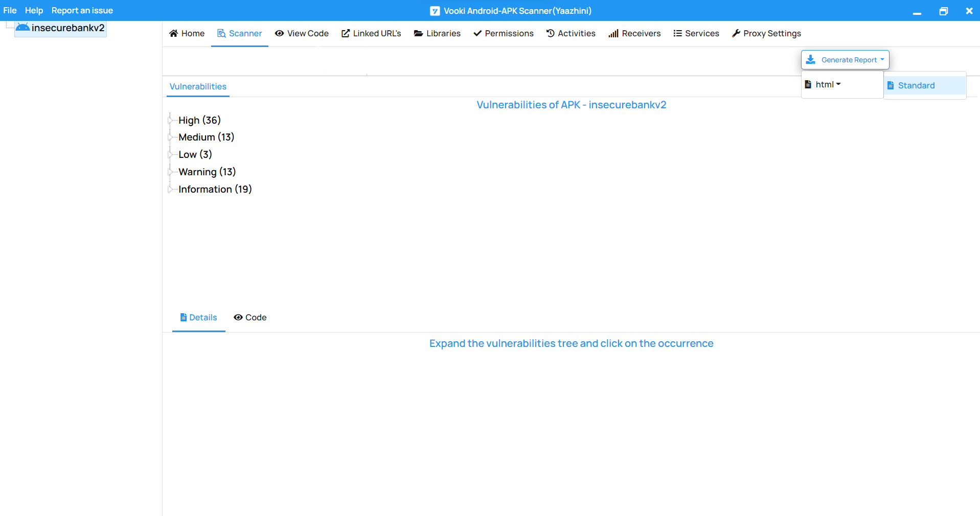Click the heading Vulnerabilities of APK - insecurebankv2
The height and width of the screenshot is (516, 980).
pyautogui.click(x=572, y=105)
